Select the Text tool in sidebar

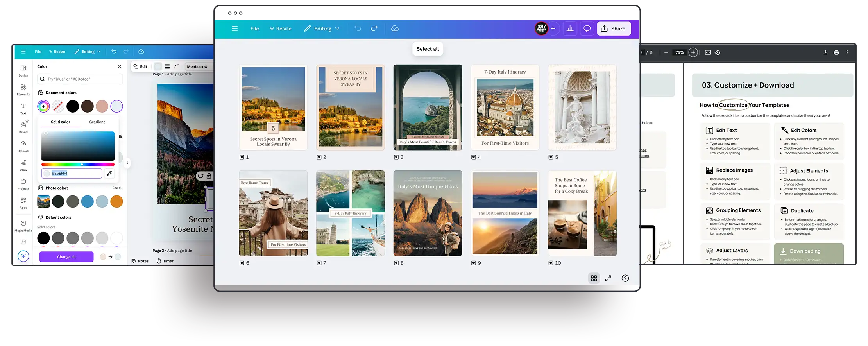pyautogui.click(x=23, y=108)
